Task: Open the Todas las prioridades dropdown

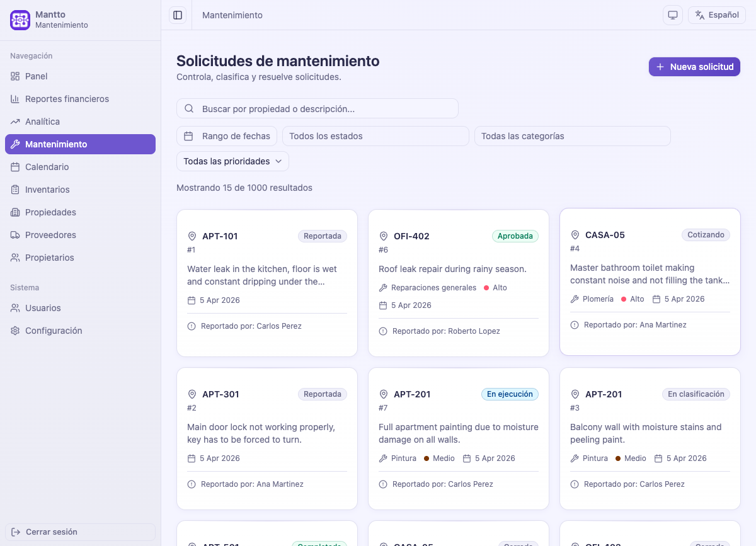Action: (x=232, y=161)
